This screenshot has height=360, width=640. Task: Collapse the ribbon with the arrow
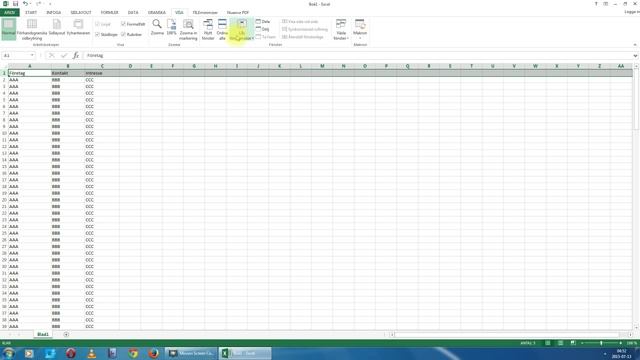coord(635,44)
